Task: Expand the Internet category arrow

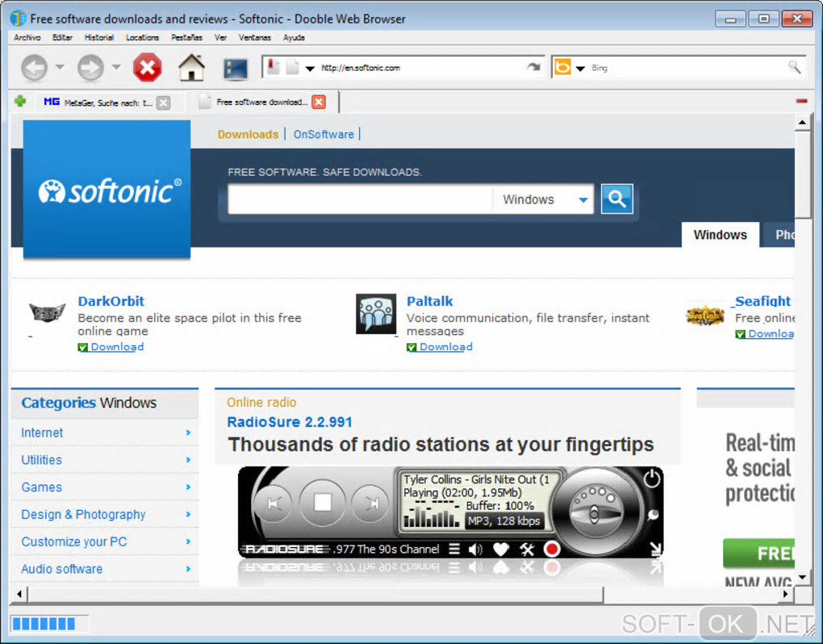Action: point(189,433)
